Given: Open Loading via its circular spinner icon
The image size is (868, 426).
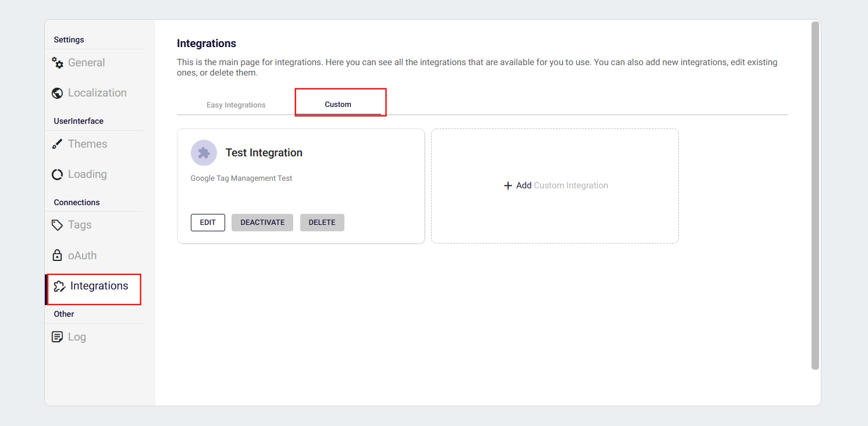Looking at the screenshot, I should click(57, 174).
